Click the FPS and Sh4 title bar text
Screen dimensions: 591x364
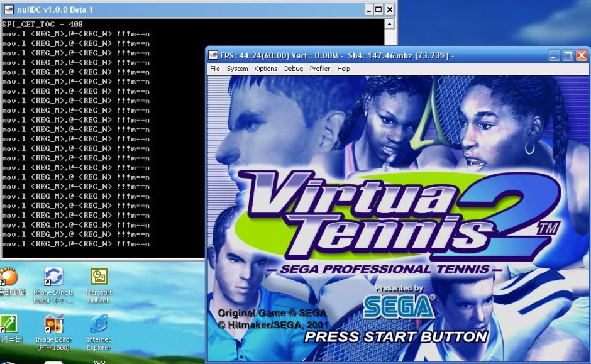tap(337, 56)
